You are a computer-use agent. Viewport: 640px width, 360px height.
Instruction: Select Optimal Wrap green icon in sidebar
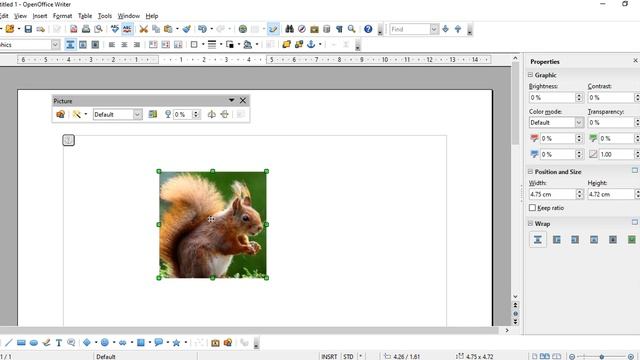pyautogui.click(x=631, y=240)
